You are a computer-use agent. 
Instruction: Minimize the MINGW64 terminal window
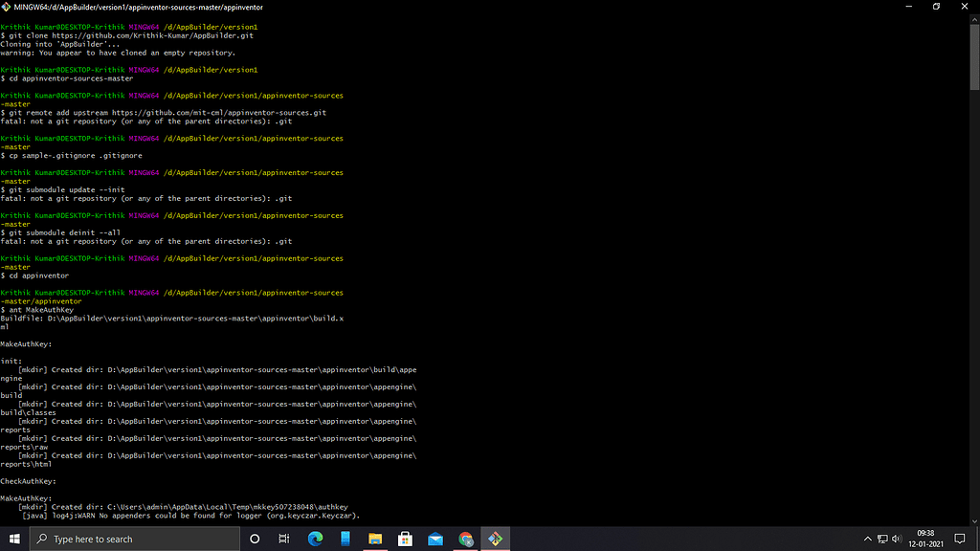click(x=909, y=7)
